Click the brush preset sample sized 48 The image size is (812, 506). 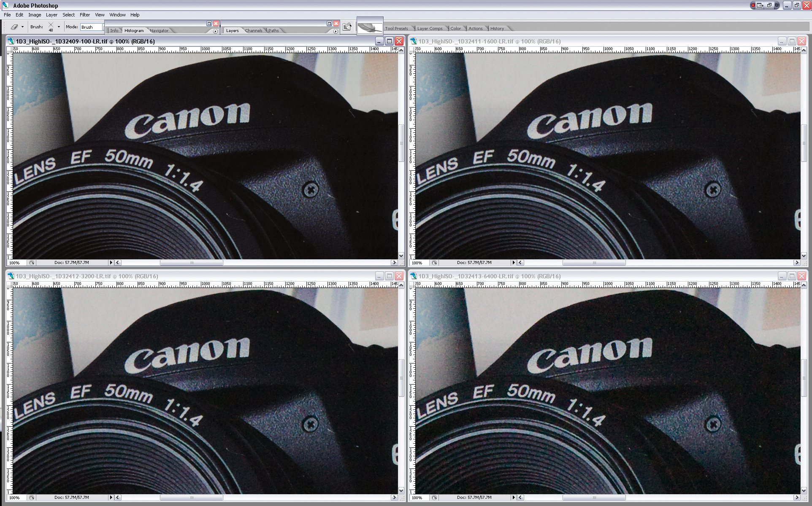pos(51,27)
